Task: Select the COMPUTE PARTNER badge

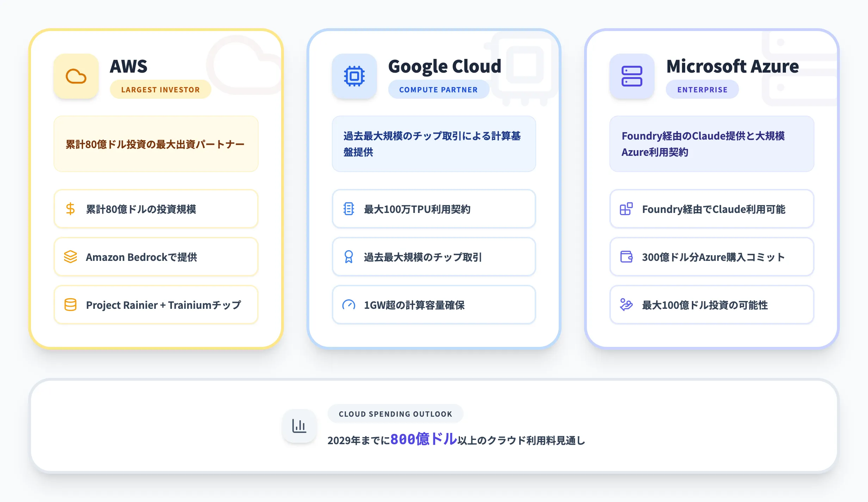Action: [438, 90]
